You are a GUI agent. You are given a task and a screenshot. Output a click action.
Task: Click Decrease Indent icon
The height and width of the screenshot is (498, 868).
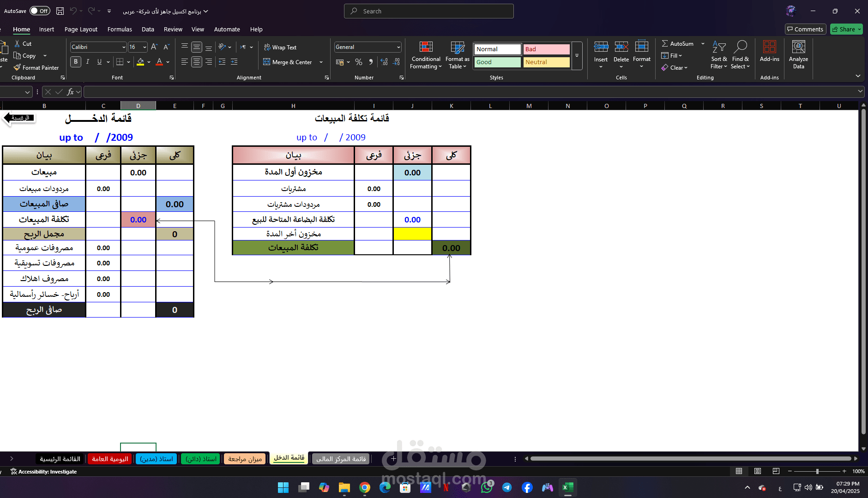[x=222, y=62]
